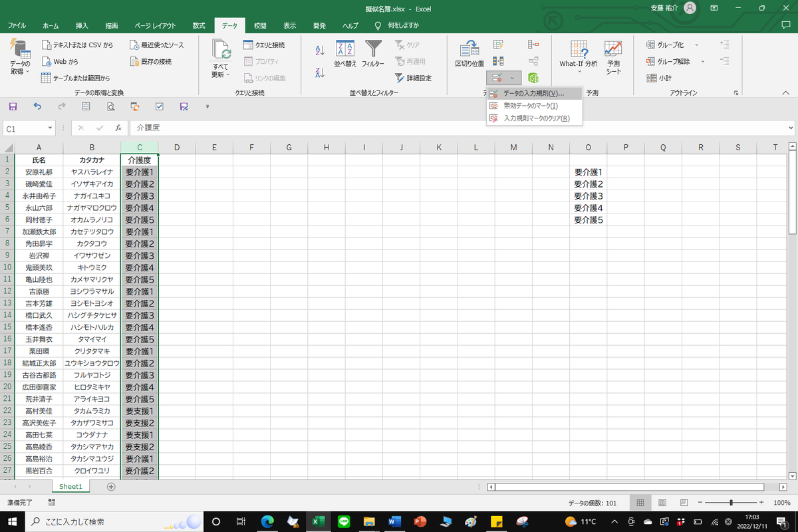
Task: Sort descending with the Z-A icon
Action: [319, 72]
